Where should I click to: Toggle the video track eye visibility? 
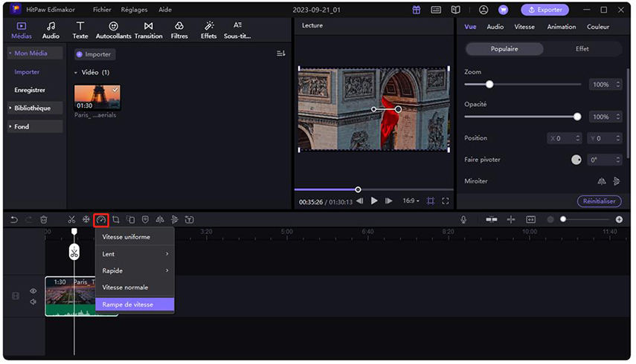coord(33,290)
